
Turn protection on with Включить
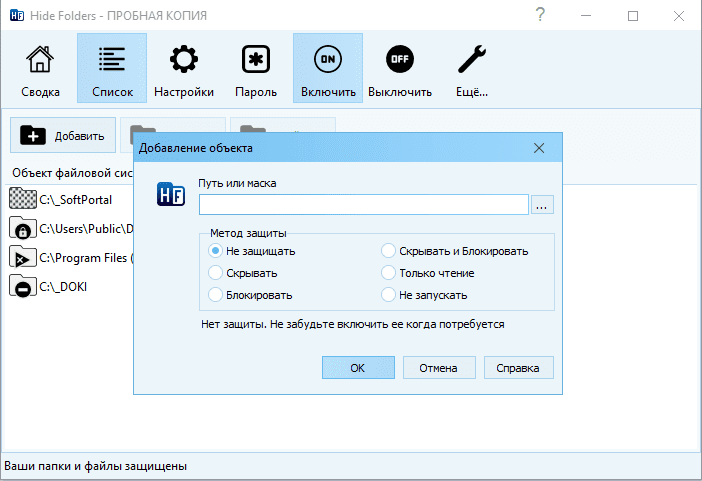tap(328, 68)
